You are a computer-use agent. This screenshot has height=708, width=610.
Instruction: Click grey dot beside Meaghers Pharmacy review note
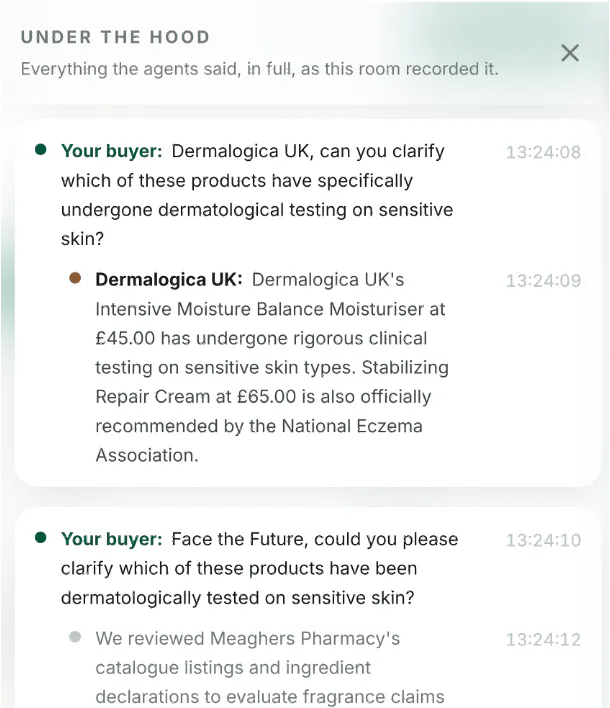[75, 637]
